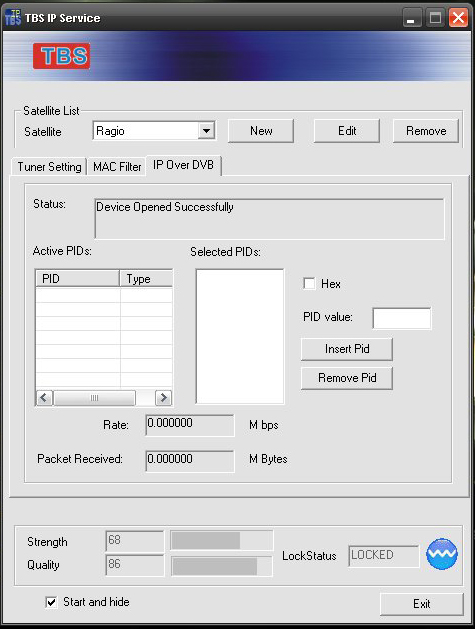
Task: Click the Strength progress bar
Action: pyautogui.click(x=222, y=540)
